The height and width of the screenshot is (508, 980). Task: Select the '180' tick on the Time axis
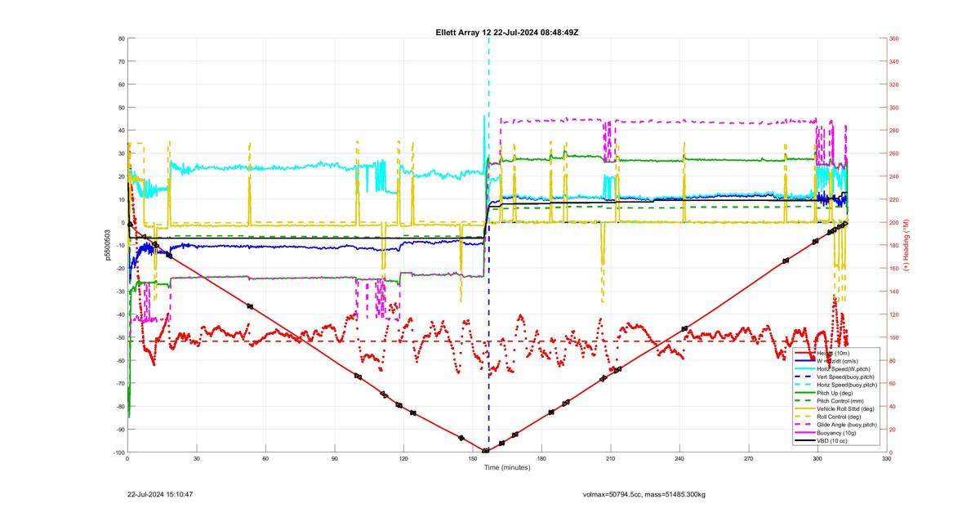pos(541,460)
